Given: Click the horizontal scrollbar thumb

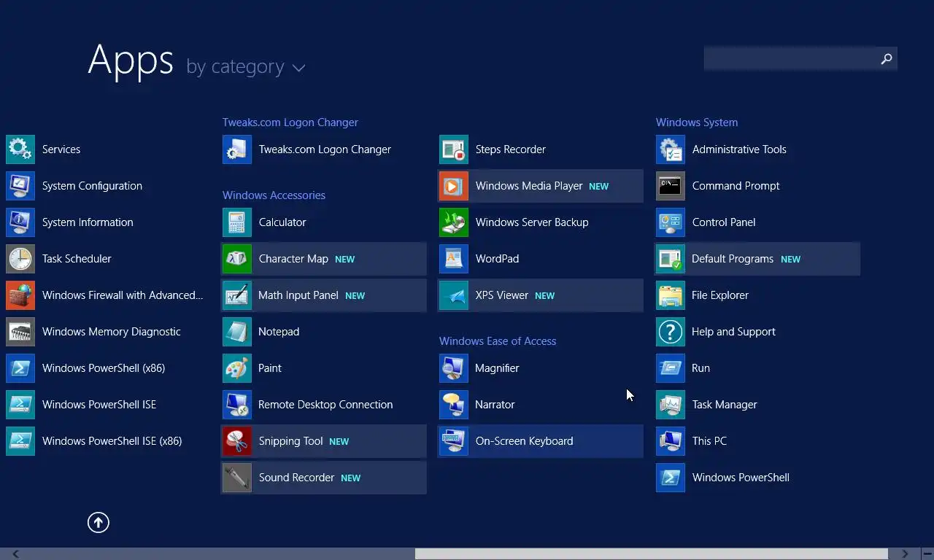Looking at the screenshot, I should (652, 553).
